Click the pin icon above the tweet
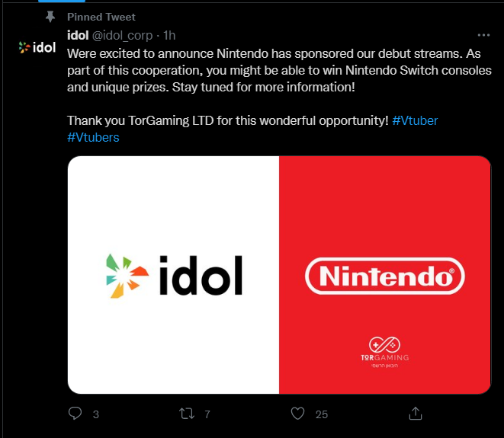 click(x=50, y=17)
